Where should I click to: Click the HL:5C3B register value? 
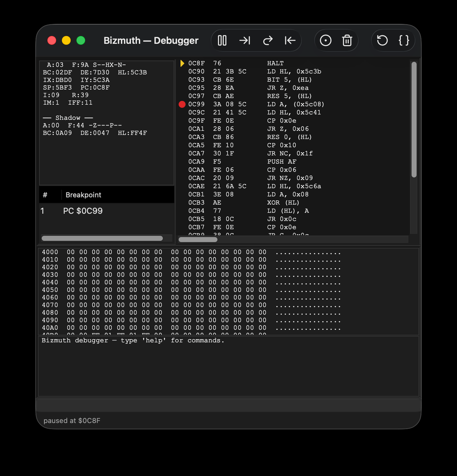coord(133,72)
